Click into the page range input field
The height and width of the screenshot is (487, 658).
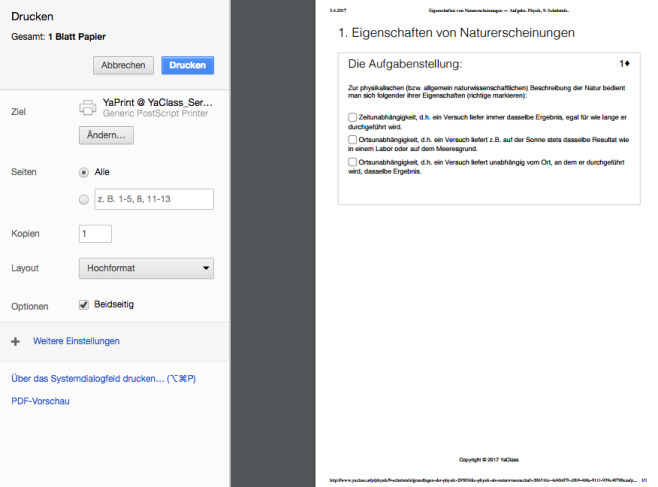coord(153,200)
